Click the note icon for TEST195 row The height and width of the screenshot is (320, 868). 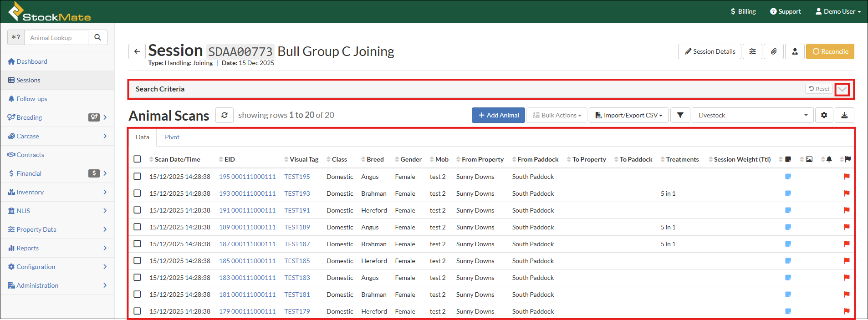pyautogui.click(x=788, y=177)
